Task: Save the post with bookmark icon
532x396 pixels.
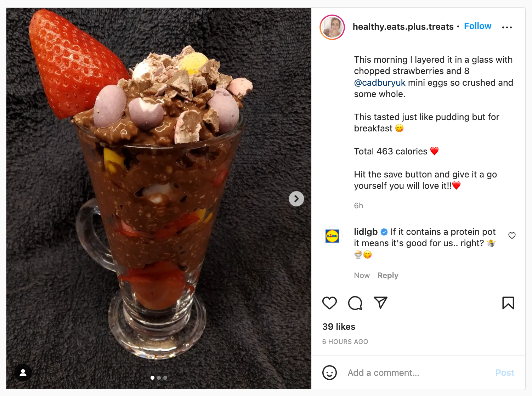Action: pyautogui.click(x=508, y=303)
